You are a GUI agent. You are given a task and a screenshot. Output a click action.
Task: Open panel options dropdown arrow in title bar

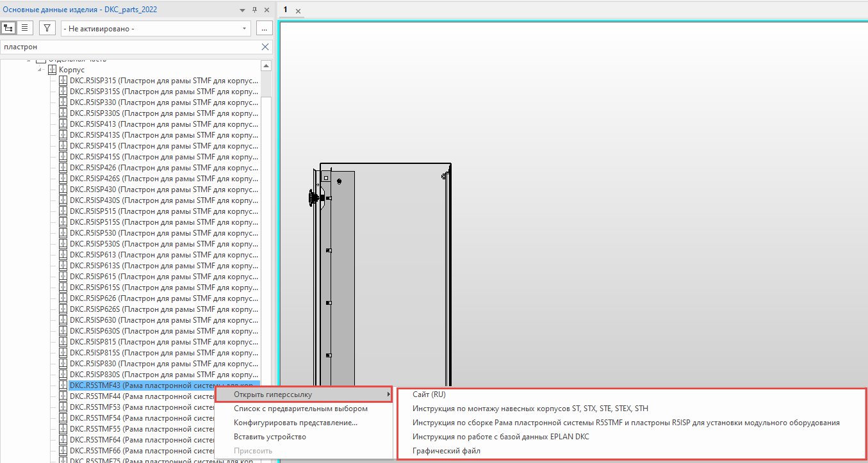click(x=242, y=10)
